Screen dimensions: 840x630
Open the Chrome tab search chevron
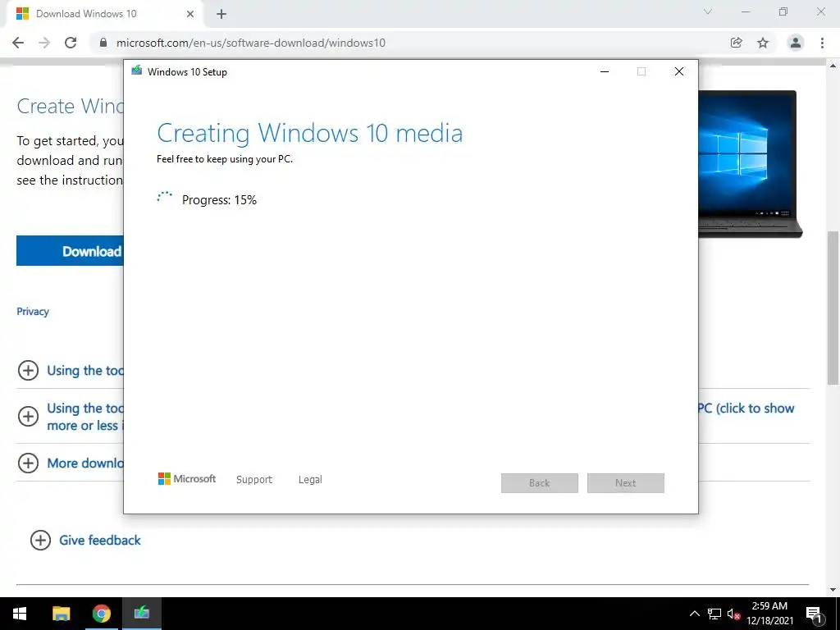click(708, 11)
